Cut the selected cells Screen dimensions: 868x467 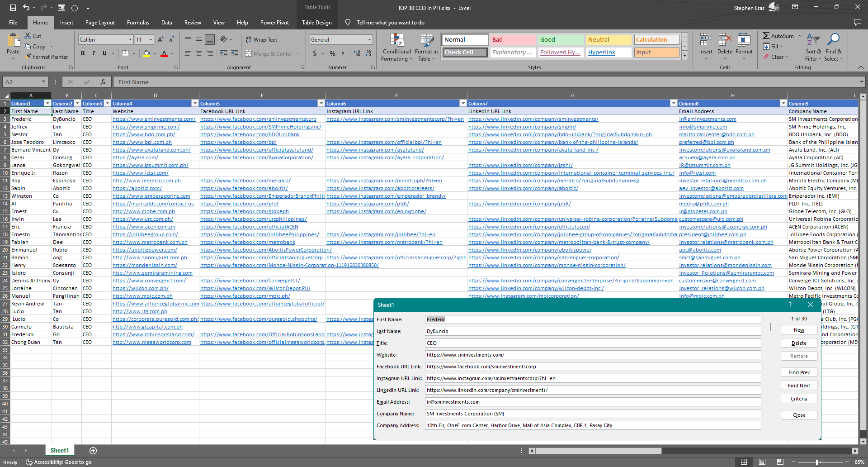pyautogui.click(x=33, y=36)
